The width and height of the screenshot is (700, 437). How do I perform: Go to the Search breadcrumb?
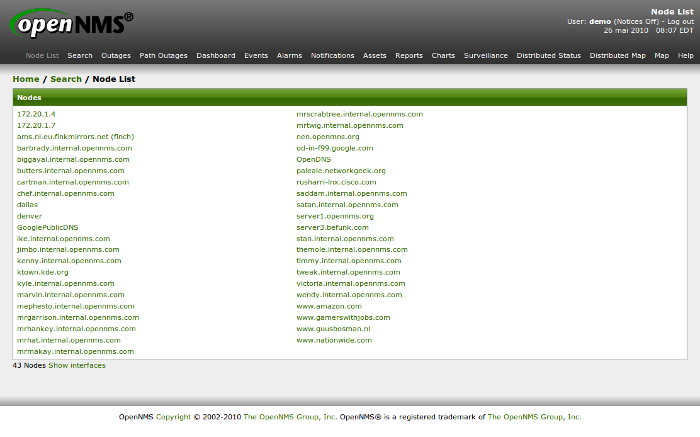[66, 79]
